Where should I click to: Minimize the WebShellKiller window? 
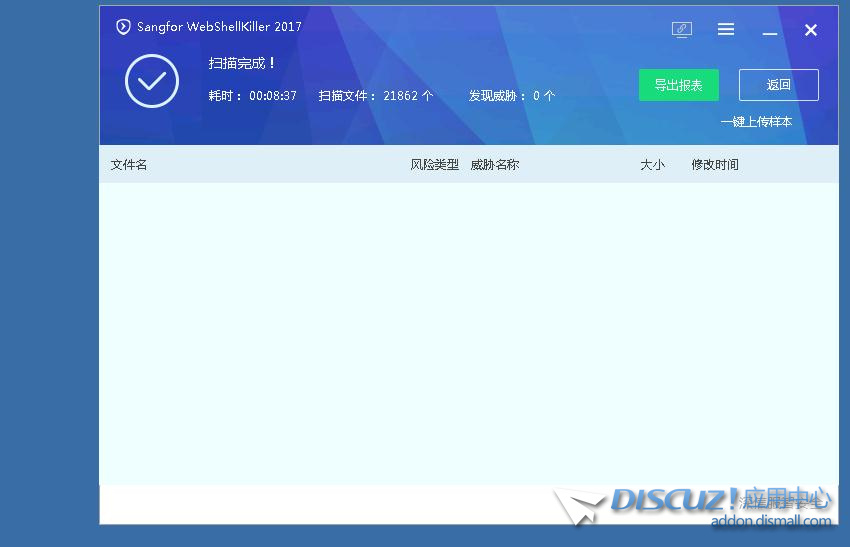[770, 34]
